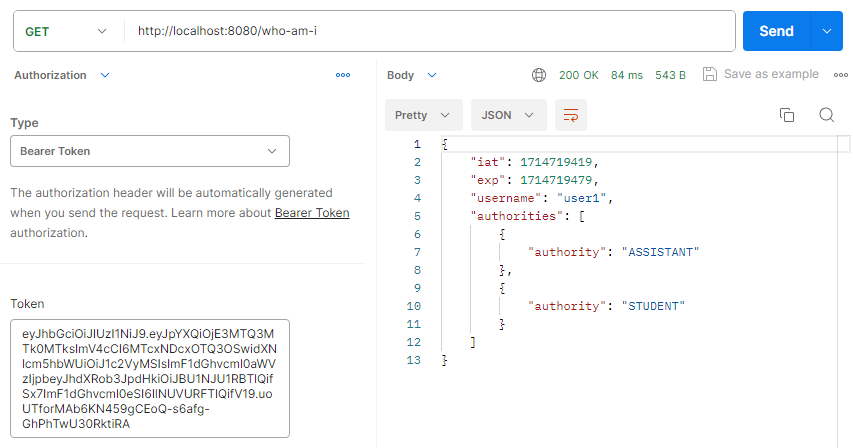Click line number 5 in gutter
Screen dimensions: 853x448
click(x=417, y=216)
